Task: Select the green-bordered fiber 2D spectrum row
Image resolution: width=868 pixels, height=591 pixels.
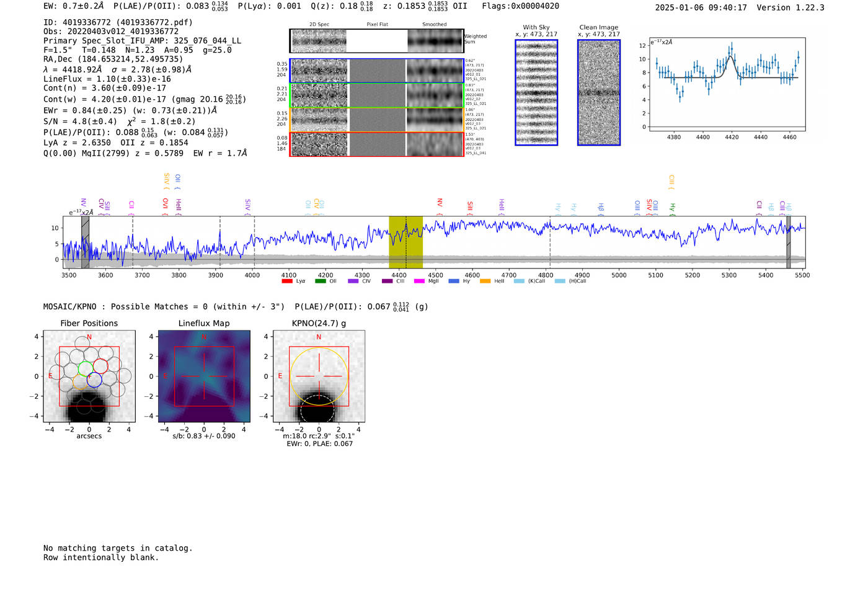Action: click(x=377, y=96)
